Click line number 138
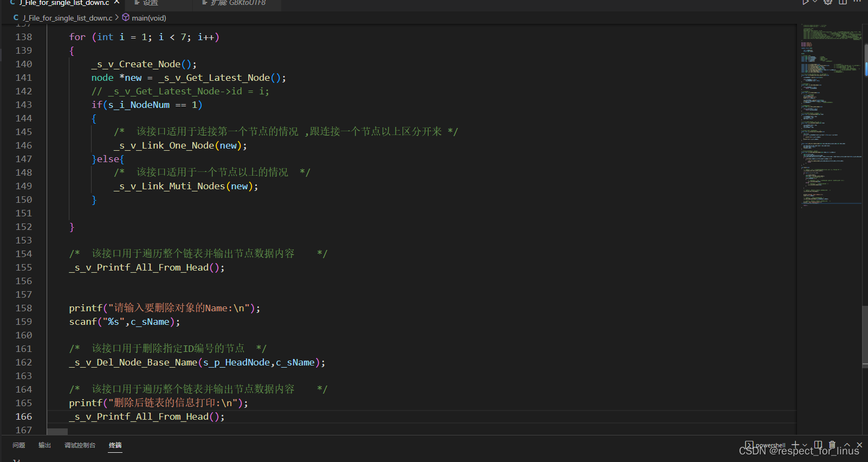 pyautogui.click(x=24, y=37)
